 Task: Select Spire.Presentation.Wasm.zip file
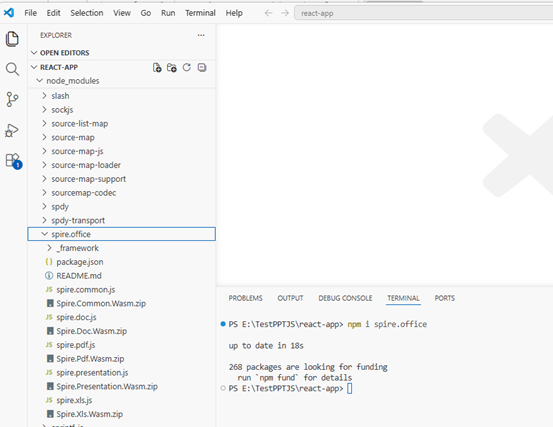tap(122, 386)
